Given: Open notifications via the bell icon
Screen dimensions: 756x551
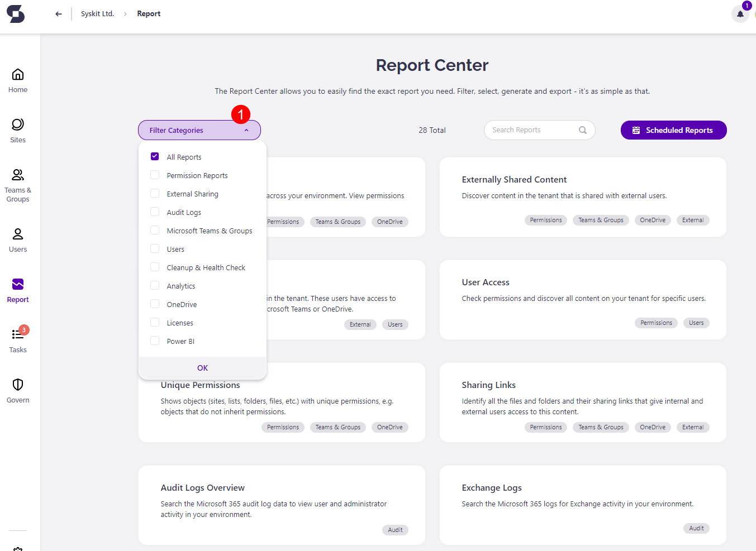Looking at the screenshot, I should 739,14.
